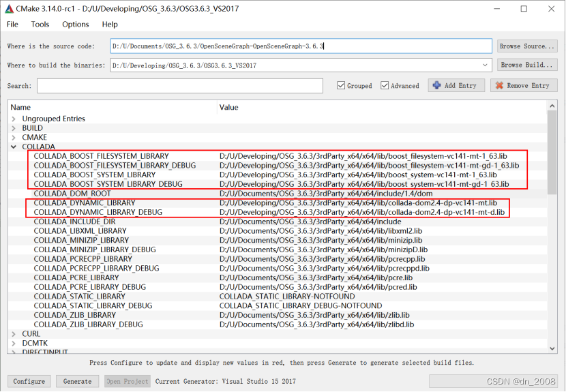Click the Browse Source button
Viewport: 566px width, 392px height.
click(x=527, y=46)
